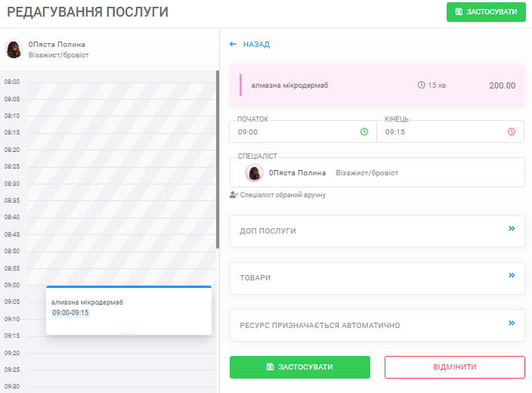Click the red clock icon in КІНЕЦЬ field

pyautogui.click(x=512, y=132)
